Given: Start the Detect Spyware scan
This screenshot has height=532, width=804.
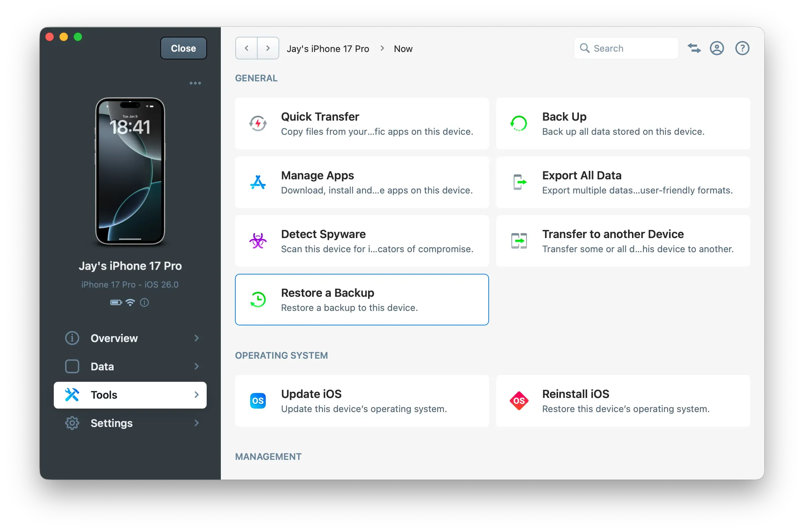Looking at the screenshot, I should point(362,241).
